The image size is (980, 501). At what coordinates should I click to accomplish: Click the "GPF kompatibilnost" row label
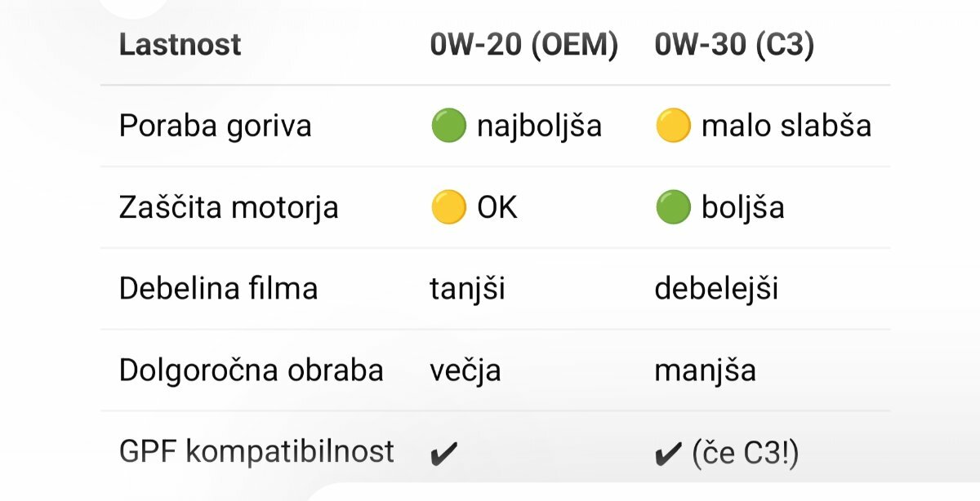[256, 451]
